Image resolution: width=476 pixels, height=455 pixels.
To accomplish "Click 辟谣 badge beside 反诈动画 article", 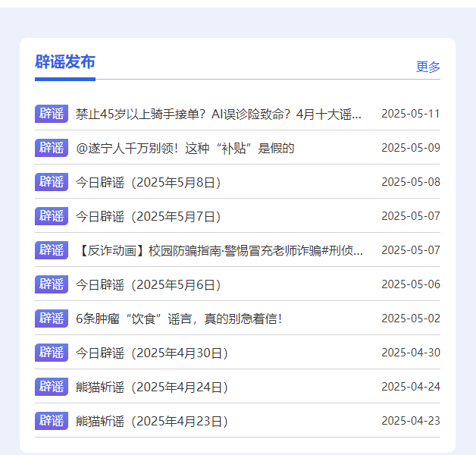I will (x=52, y=250).
